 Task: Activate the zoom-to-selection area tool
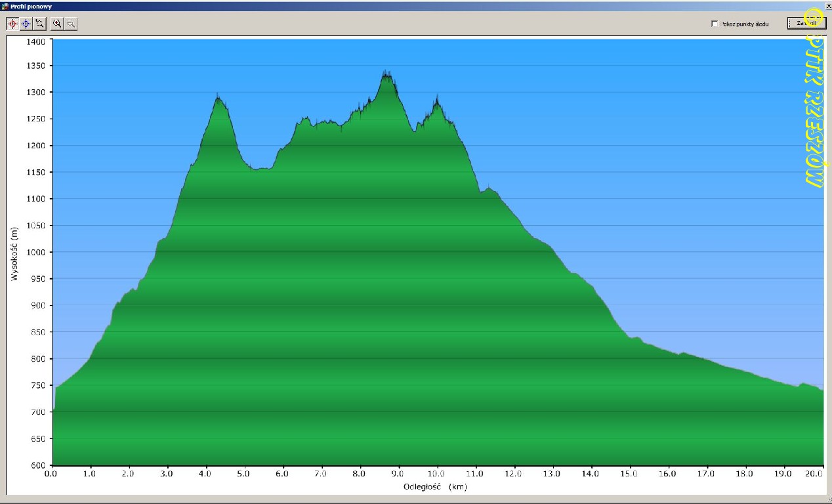pyautogui.click(x=40, y=24)
